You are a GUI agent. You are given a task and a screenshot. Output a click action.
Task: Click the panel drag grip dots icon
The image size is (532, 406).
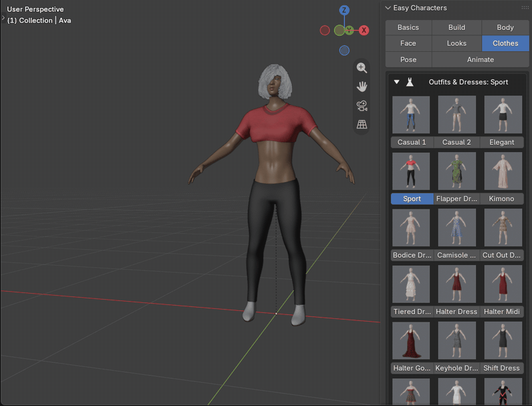[525, 8]
